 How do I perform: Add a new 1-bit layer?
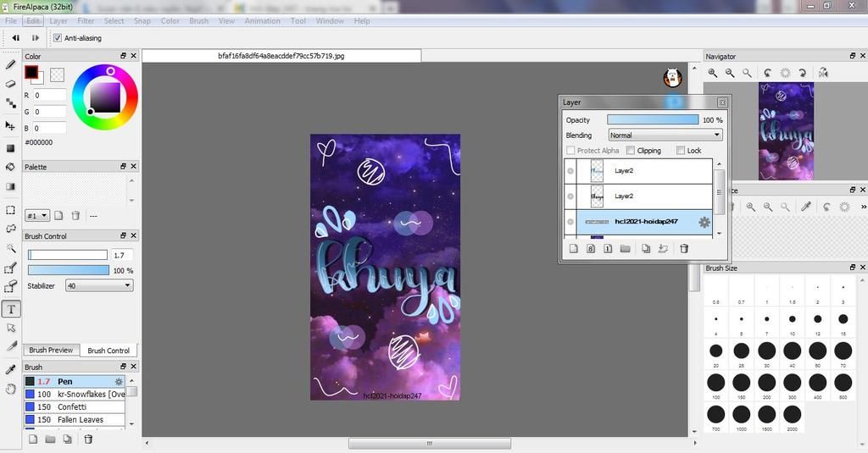pyautogui.click(x=608, y=249)
